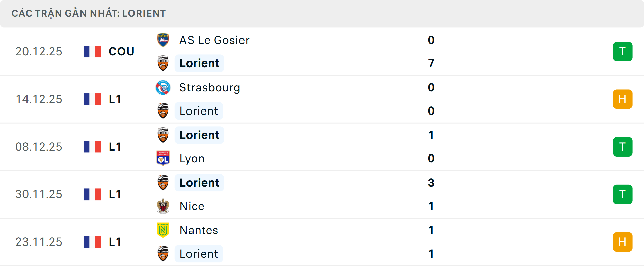Image resolution: width=644 pixels, height=266 pixels.
Task: Click the yellow H badge for the Strasbourg match
Action: [x=623, y=99]
